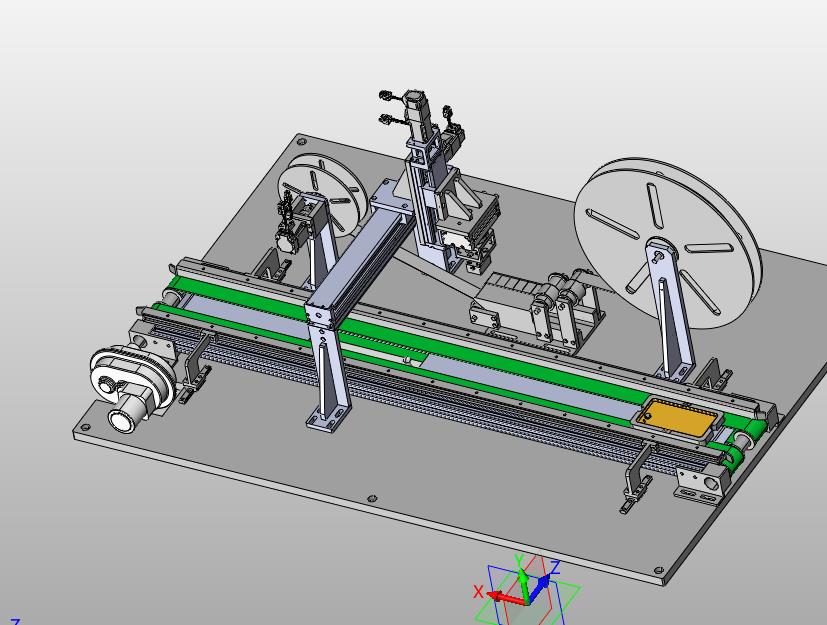Select the white drive pulley at the conveyor end
Image resolution: width=827 pixels, height=625 pixels.
(x=132, y=374)
